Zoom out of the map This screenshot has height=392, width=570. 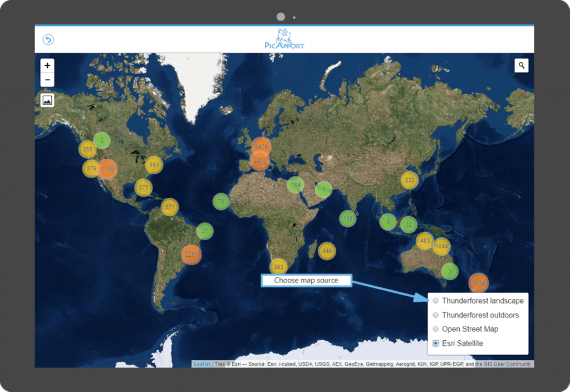[x=48, y=80]
